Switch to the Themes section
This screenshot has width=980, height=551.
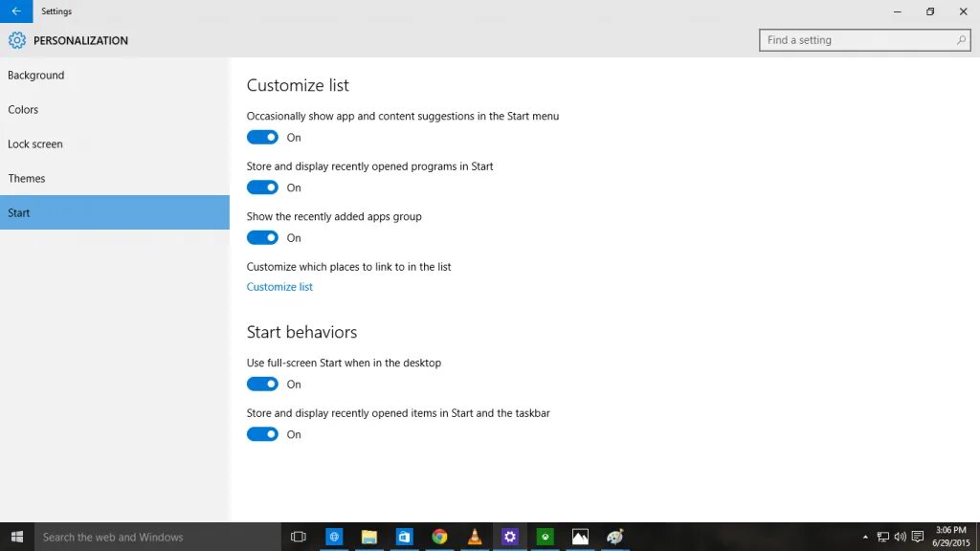coord(115,178)
